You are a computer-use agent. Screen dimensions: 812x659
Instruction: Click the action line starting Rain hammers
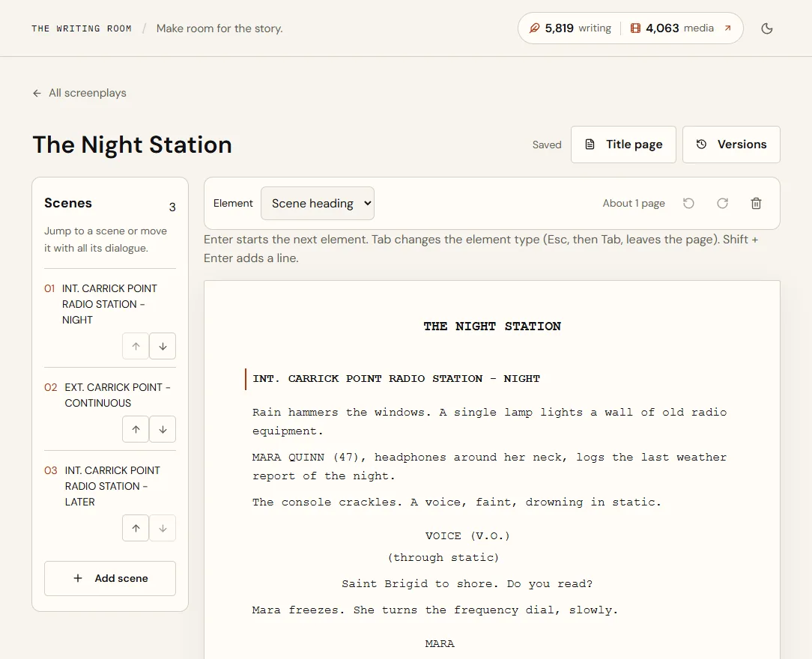pyautogui.click(x=489, y=422)
